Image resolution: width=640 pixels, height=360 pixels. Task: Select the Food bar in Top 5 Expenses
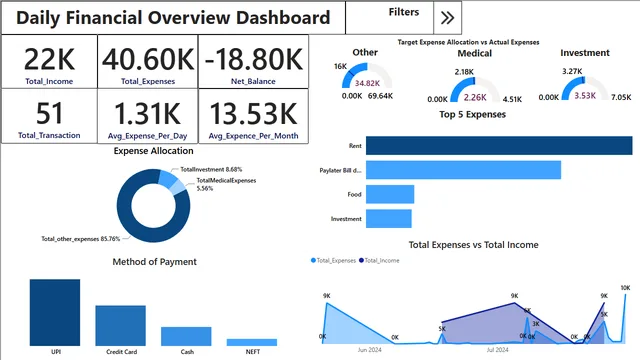[x=390, y=194]
